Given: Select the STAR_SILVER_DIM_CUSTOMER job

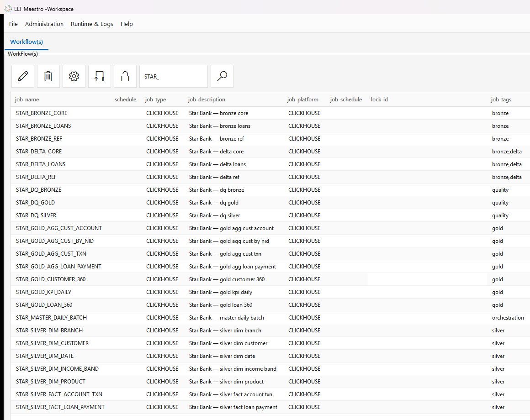Looking at the screenshot, I should [53, 343].
